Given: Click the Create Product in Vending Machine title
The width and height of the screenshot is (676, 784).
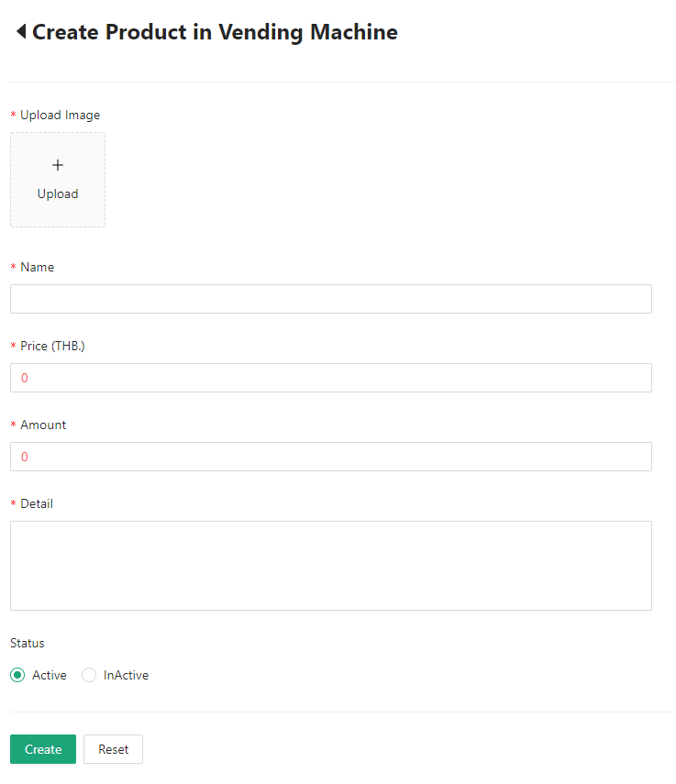Looking at the screenshot, I should click(x=215, y=31).
